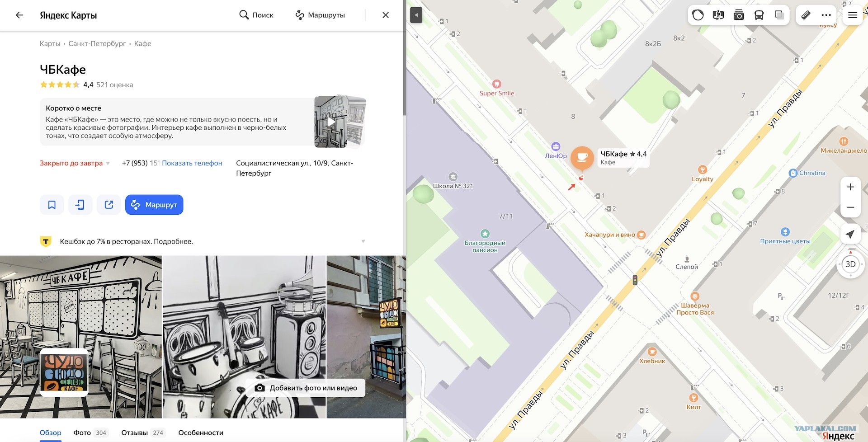Open the hamburger main menu
The height and width of the screenshot is (442, 868).
click(x=853, y=15)
